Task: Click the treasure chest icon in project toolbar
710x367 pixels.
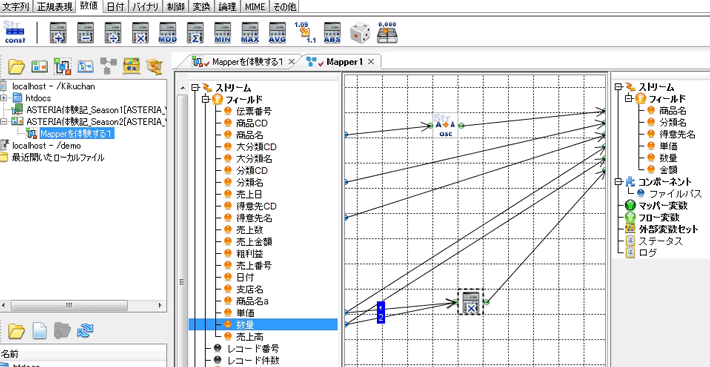Action: (x=132, y=67)
